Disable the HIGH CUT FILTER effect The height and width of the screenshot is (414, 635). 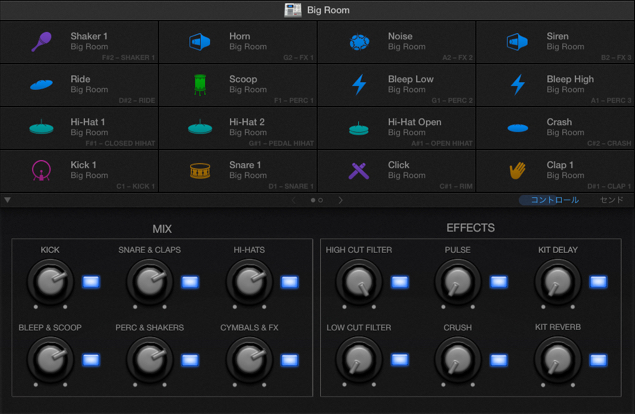(400, 282)
